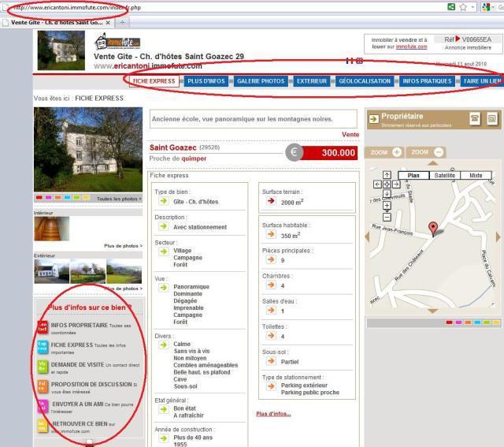Open the INFOS PRATIQUES tab
This screenshot has width=504, height=447.
(427, 81)
